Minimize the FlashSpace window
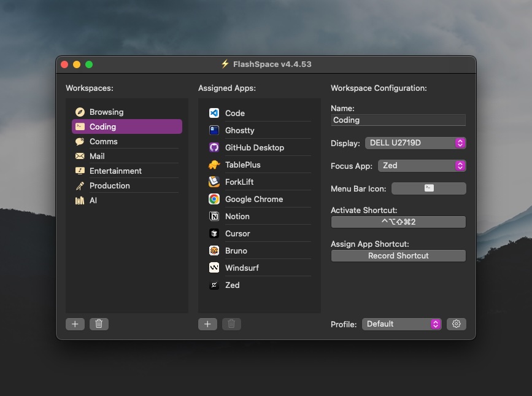 (x=77, y=64)
